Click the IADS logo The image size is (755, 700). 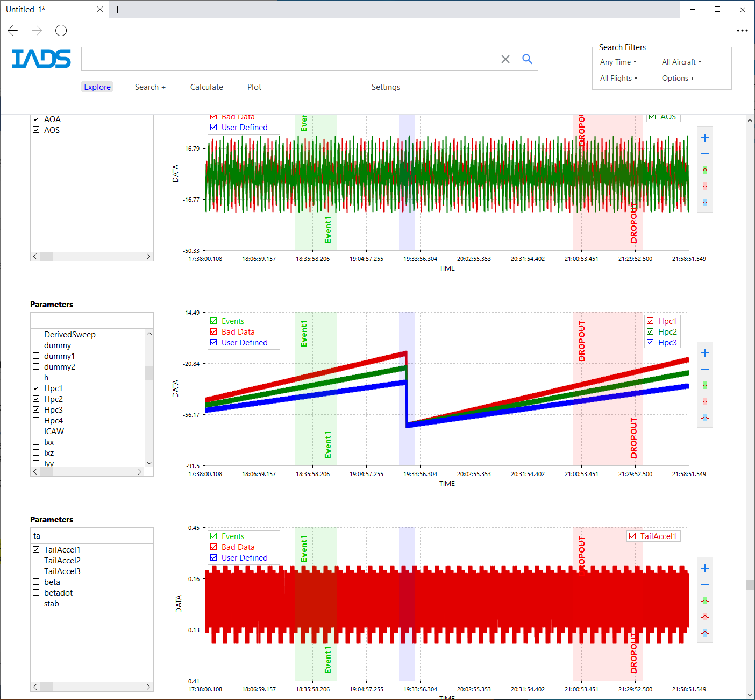tap(41, 59)
